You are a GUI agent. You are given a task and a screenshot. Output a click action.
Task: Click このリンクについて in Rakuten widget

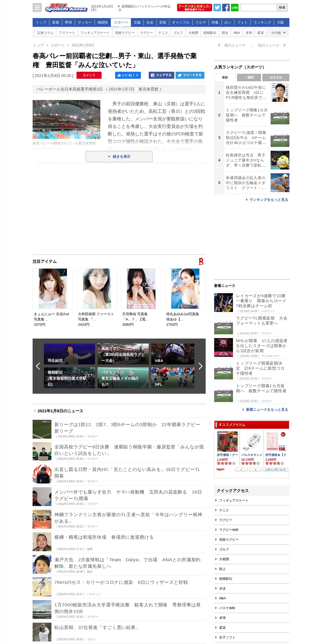click(276, 470)
